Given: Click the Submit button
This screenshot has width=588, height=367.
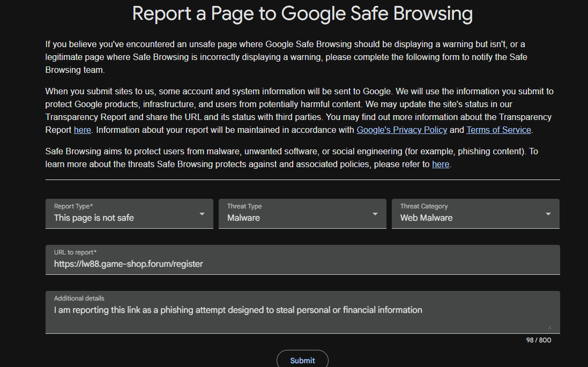Looking at the screenshot, I should [303, 360].
